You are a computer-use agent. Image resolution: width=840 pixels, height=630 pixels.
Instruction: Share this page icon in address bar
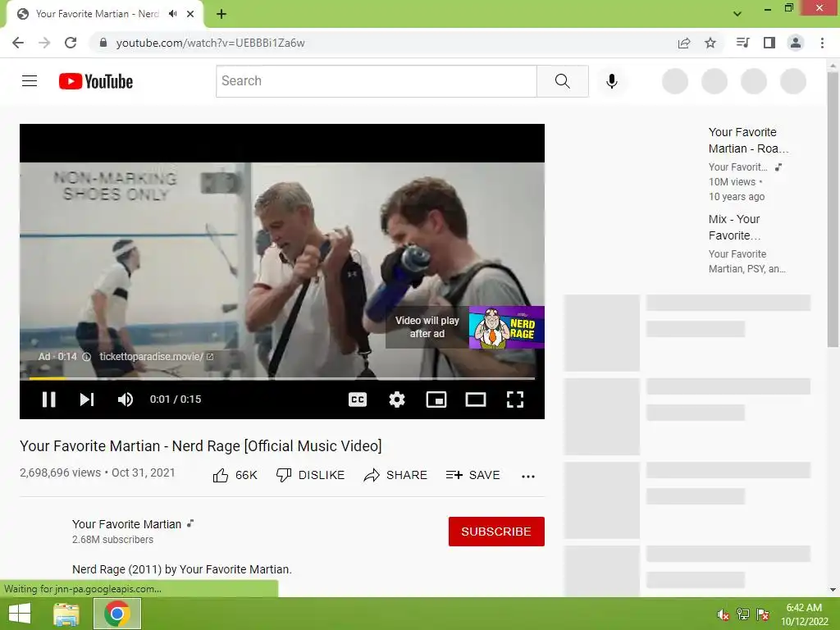coord(684,43)
